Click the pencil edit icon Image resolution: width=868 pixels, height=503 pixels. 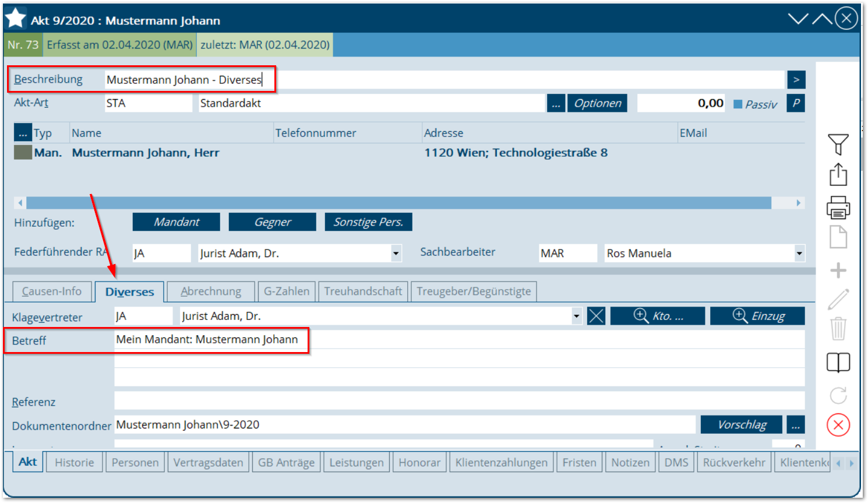coord(838,300)
